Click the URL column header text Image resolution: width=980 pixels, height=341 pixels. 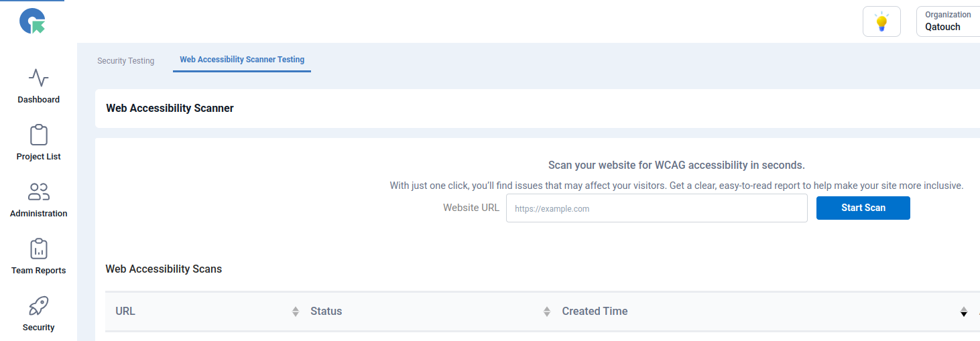pyautogui.click(x=125, y=312)
